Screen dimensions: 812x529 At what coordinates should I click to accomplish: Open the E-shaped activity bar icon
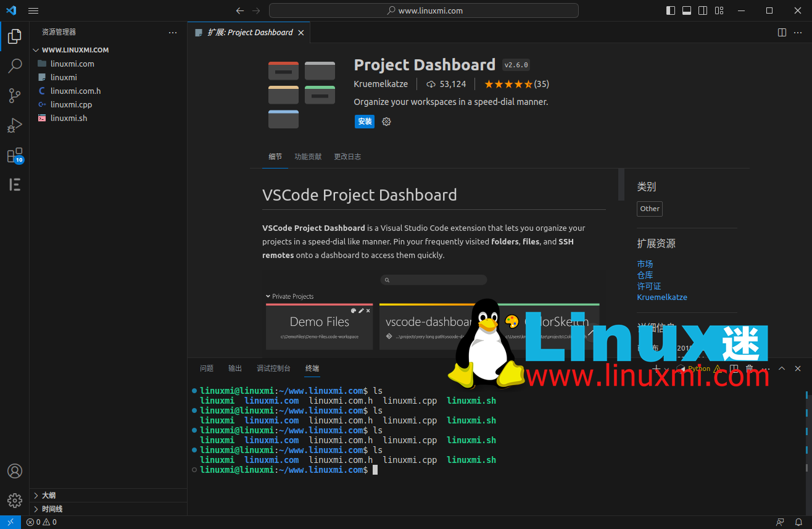pos(15,185)
